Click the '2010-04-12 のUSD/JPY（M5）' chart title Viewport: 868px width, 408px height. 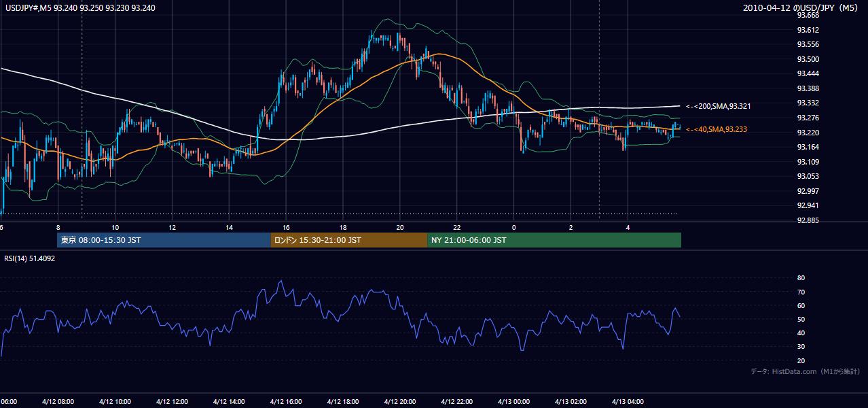click(801, 8)
